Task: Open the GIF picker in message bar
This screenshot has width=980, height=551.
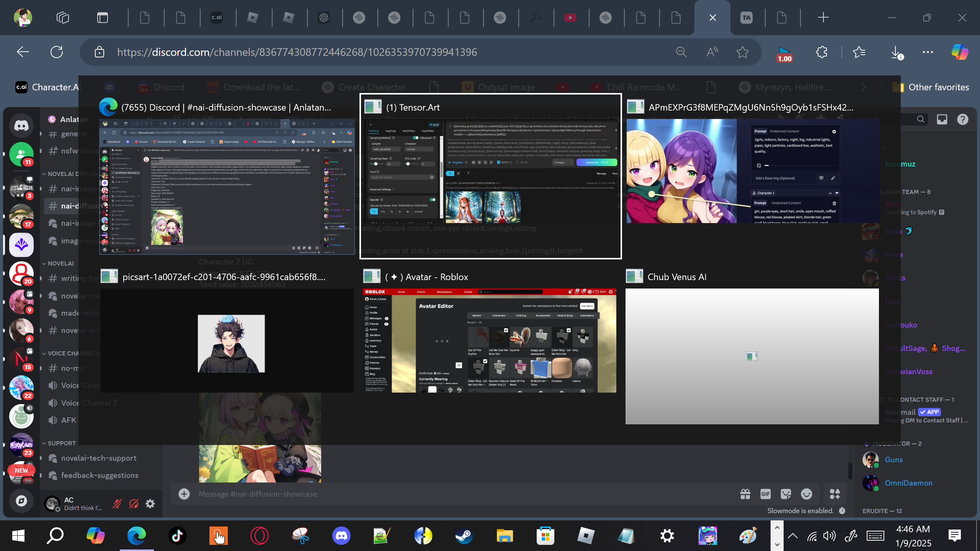Action: click(x=765, y=494)
